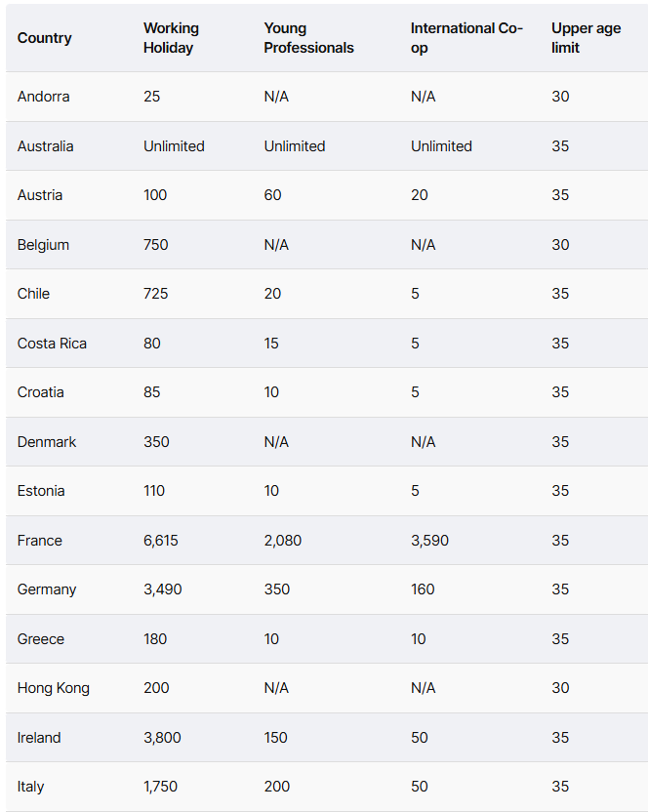The width and height of the screenshot is (648, 812).
Task: Select Croatia's 85 quota cell
Action: [152, 392]
